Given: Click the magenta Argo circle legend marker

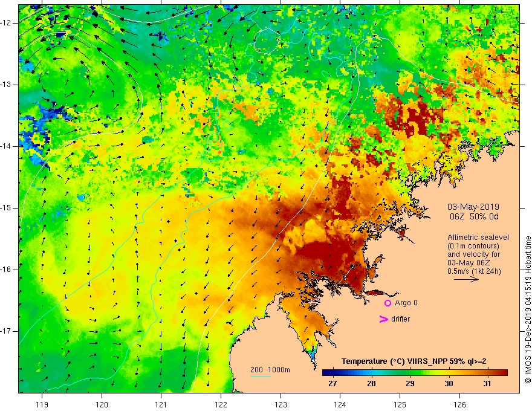Looking at the screenshot, I should click(388, 303).
